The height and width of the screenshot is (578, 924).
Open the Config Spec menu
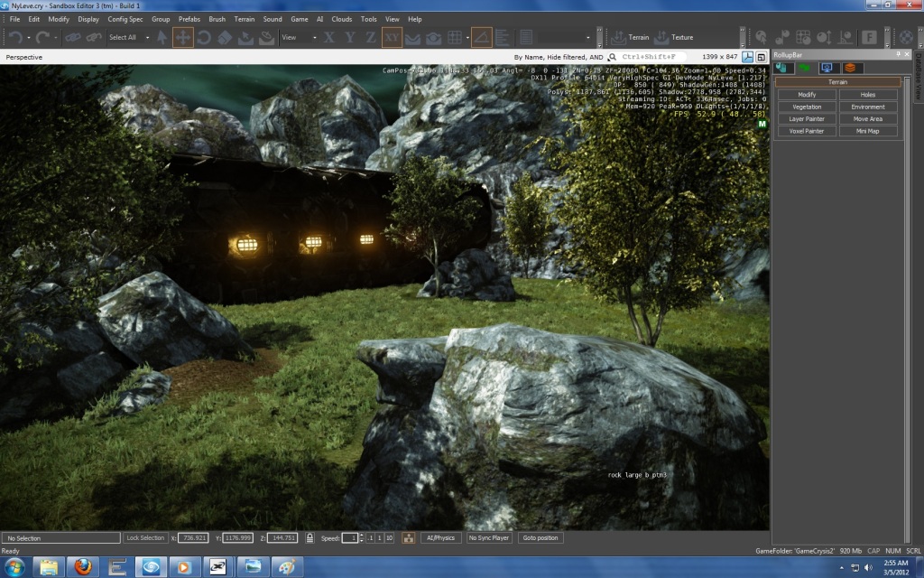pyautogui.click(x=125, y=19)
